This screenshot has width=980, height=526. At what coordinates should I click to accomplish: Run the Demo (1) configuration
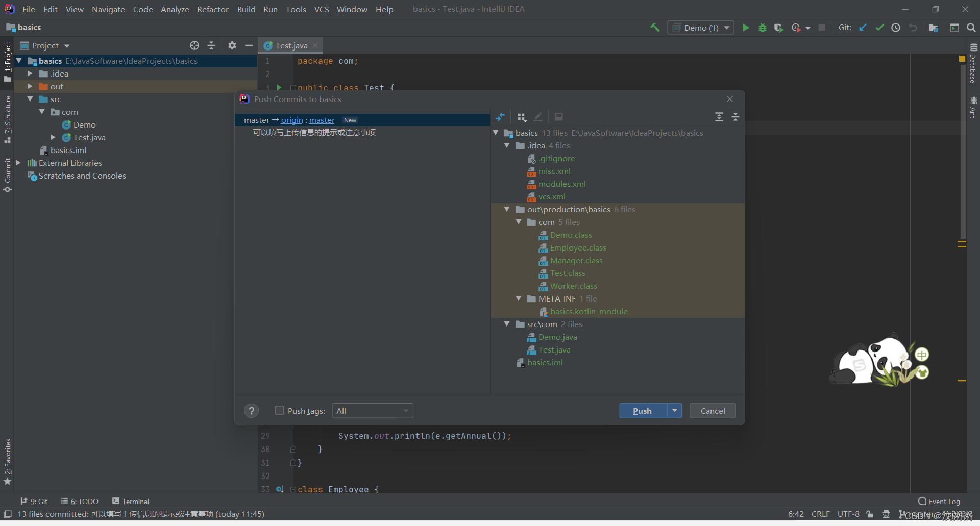click(x=746, y=28)
